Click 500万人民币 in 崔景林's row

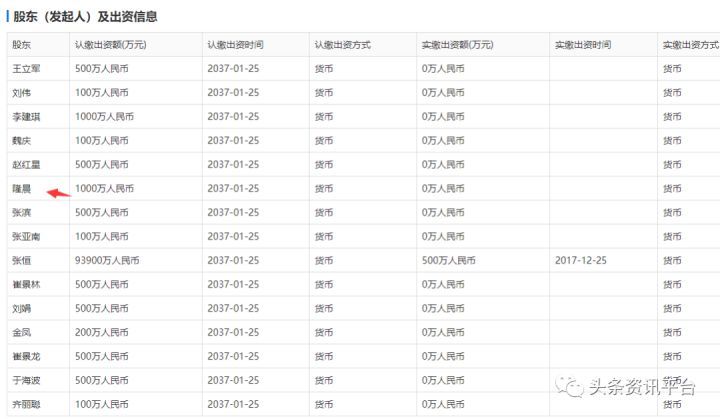click(101, 284)
